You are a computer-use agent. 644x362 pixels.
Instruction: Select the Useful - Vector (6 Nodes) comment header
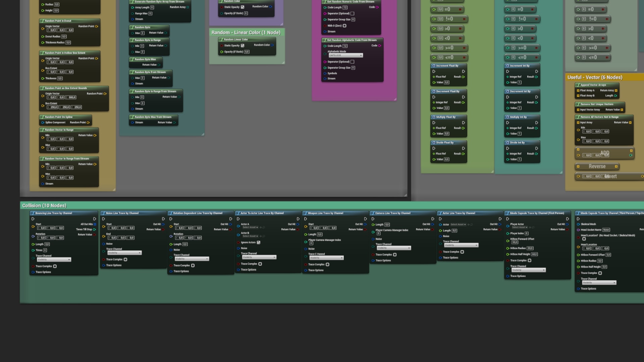pyautogui.click(x=594, y=77)
